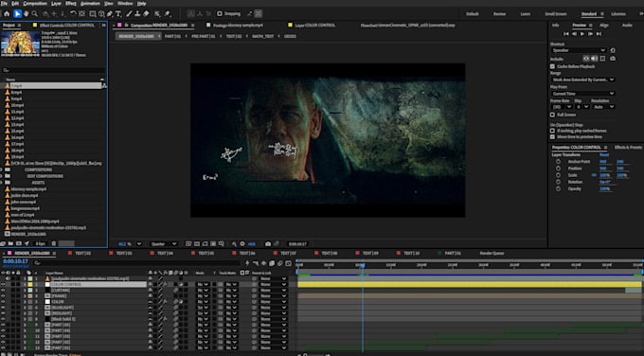Click the yellow COLOR CONTROL layer bar in timeline
This screenshot has width=644, height=356.
tap(470, 284)
